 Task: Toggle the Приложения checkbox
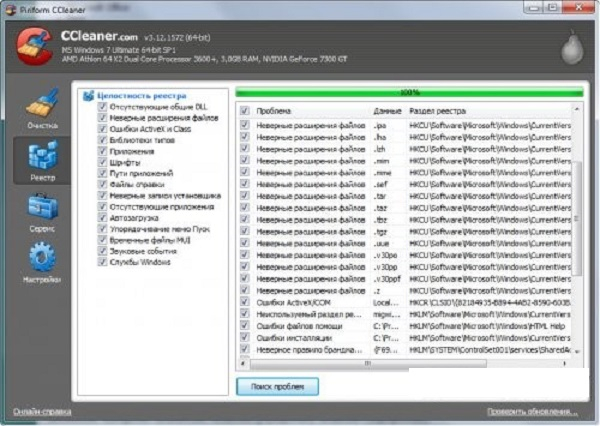pyautogui.click(x=102, y=151)
